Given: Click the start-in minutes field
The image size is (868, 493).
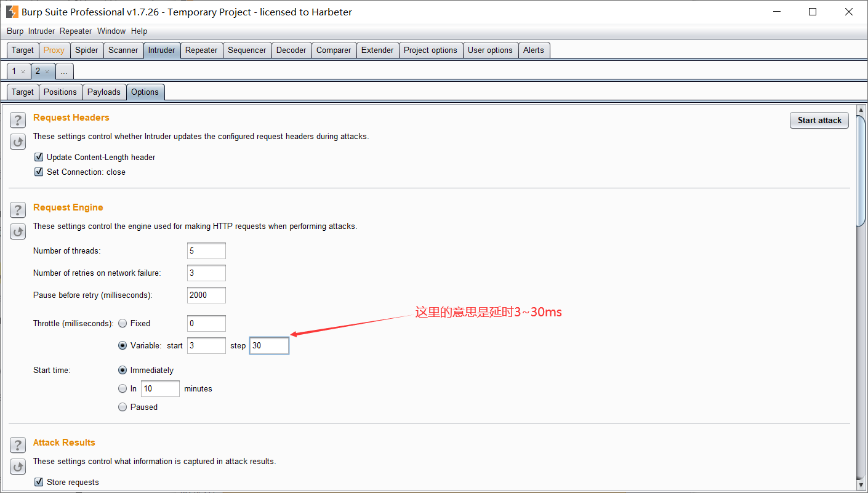Looking at the screenshot, I should pos(160,388).
